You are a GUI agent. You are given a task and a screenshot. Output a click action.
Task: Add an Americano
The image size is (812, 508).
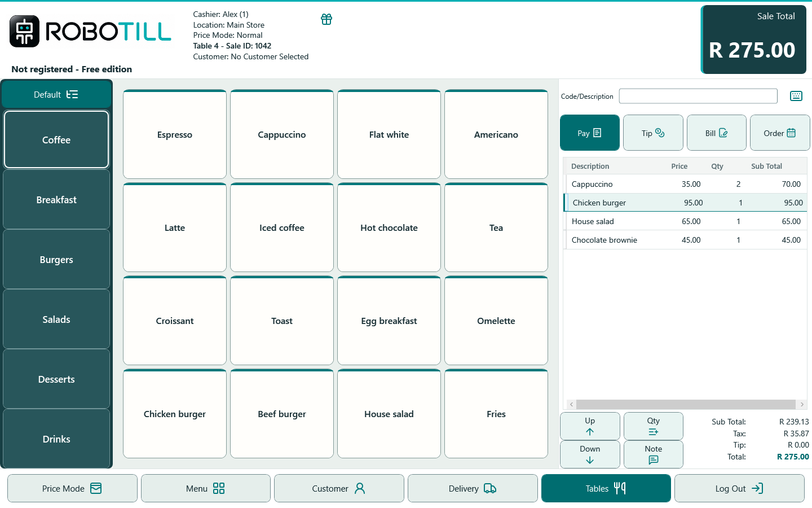[496, 134]
